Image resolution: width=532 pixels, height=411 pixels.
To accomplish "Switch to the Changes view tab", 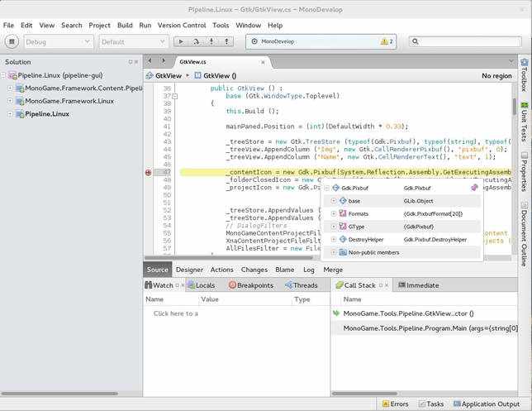I will (x=254, y=270).
